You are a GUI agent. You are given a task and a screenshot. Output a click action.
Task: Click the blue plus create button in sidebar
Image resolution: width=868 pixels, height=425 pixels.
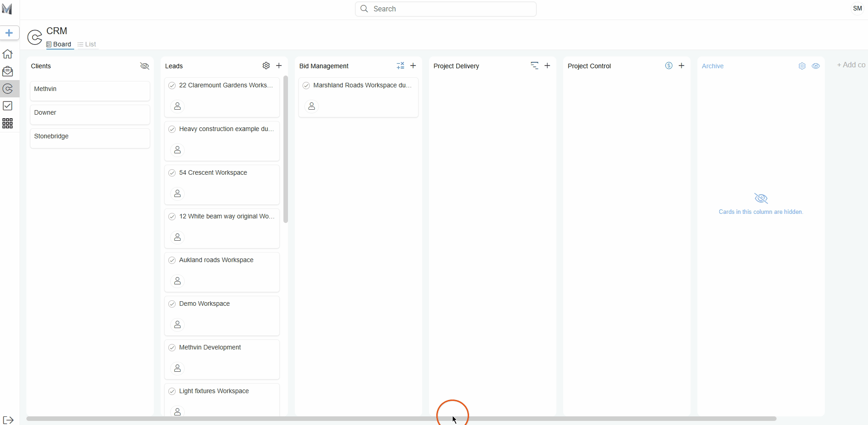9,33
